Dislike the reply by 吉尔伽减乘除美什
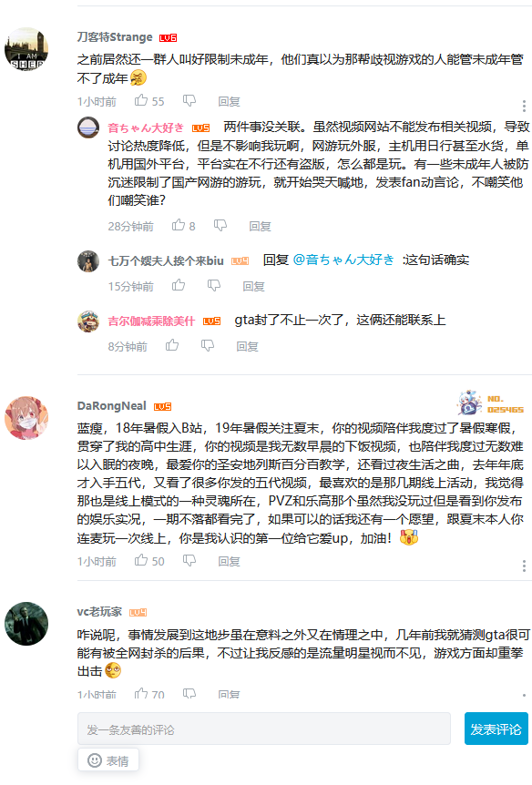 (208, 345)
